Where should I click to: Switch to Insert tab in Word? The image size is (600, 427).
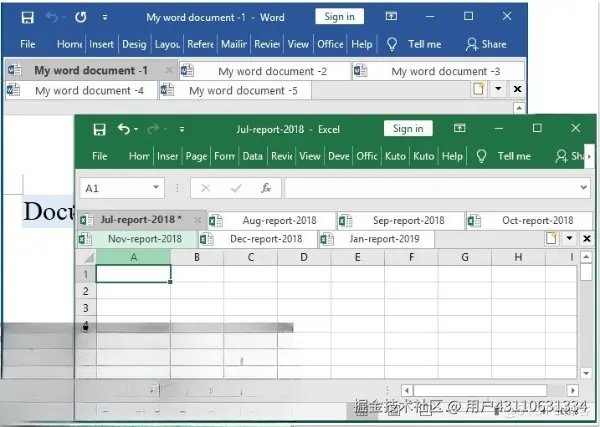[101, 44]
